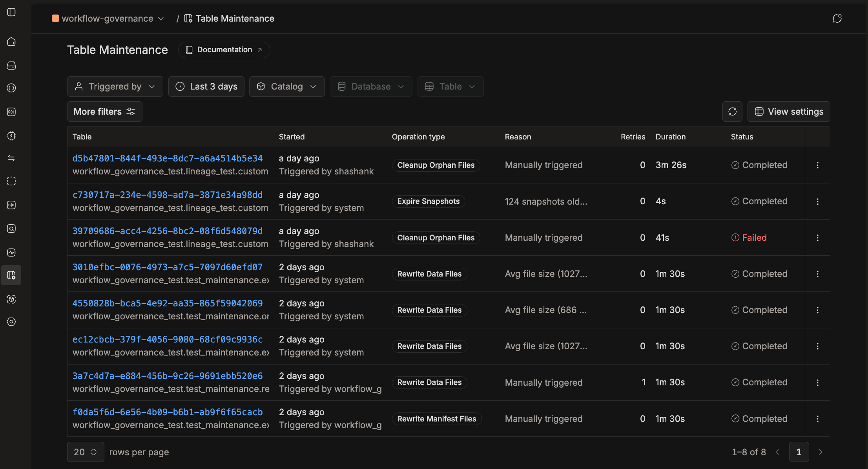
Task: Change the 20 rows per page selector
Action: click(86, 452)
